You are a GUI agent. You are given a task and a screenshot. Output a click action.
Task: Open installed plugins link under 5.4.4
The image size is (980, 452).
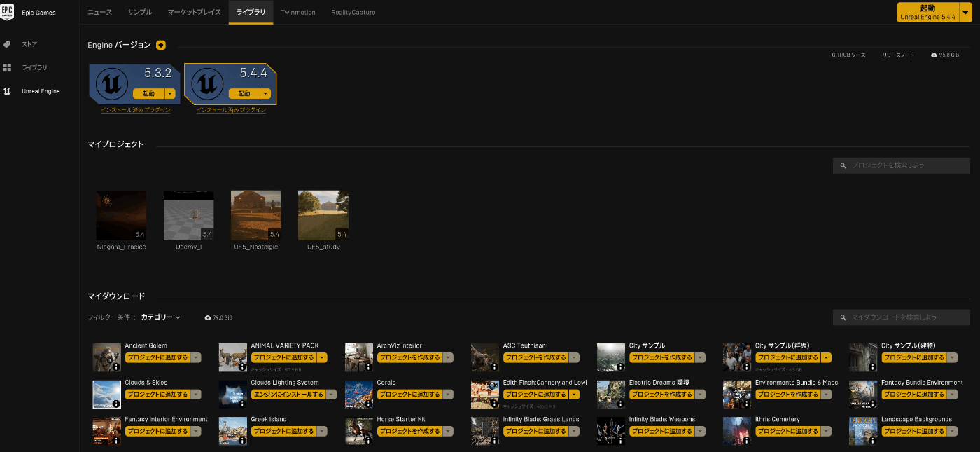(231, 110)
